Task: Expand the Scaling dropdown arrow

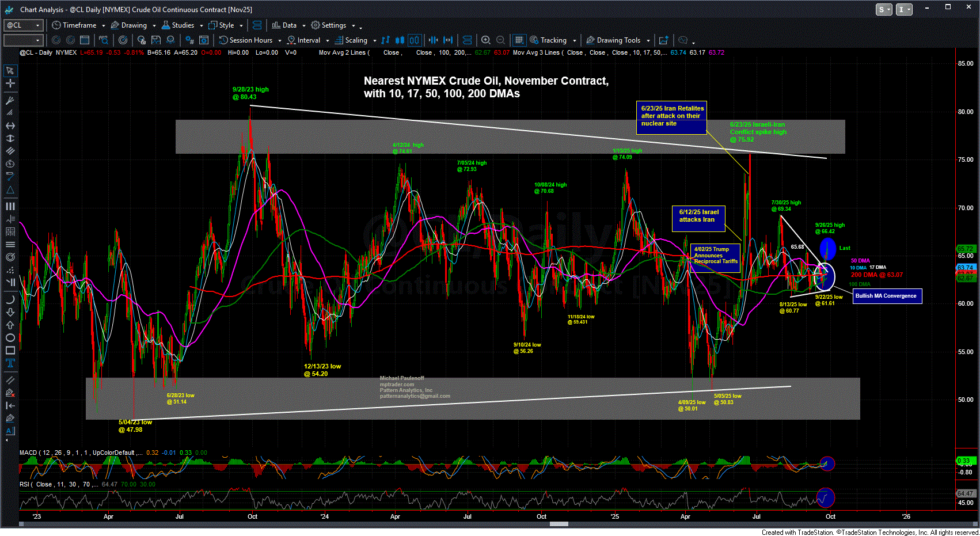Action: click(374, 40)
